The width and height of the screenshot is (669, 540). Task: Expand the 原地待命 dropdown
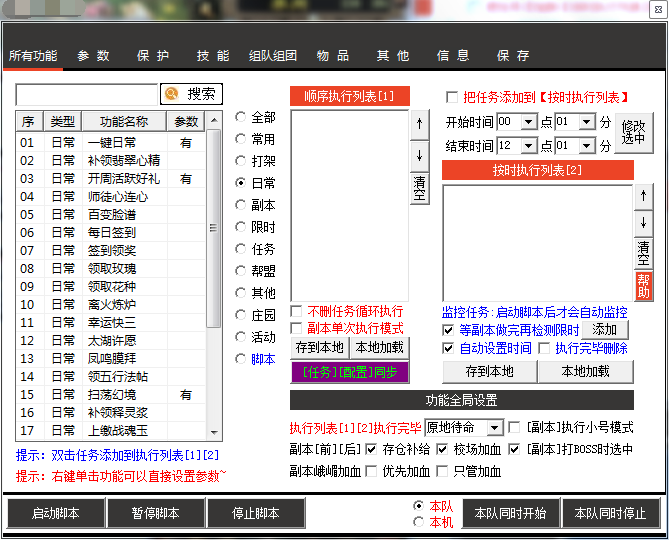(x=495, y=428)
